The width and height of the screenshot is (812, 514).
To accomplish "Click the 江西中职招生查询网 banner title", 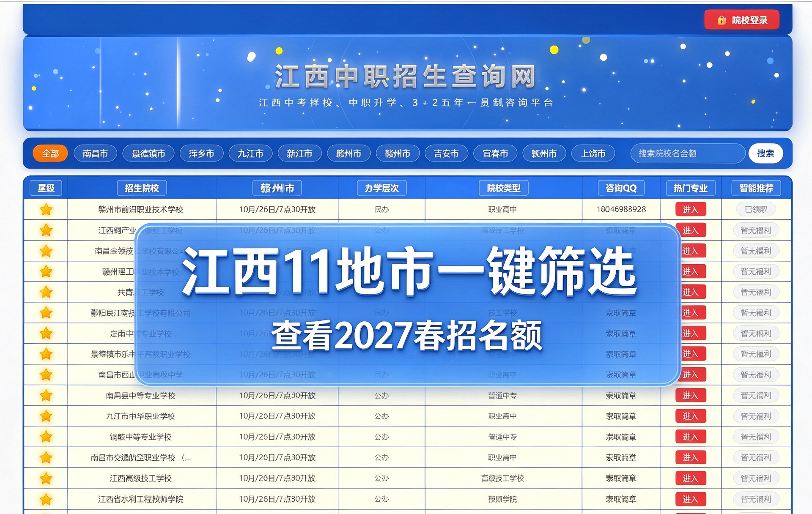I will click(x=406, y=77).
